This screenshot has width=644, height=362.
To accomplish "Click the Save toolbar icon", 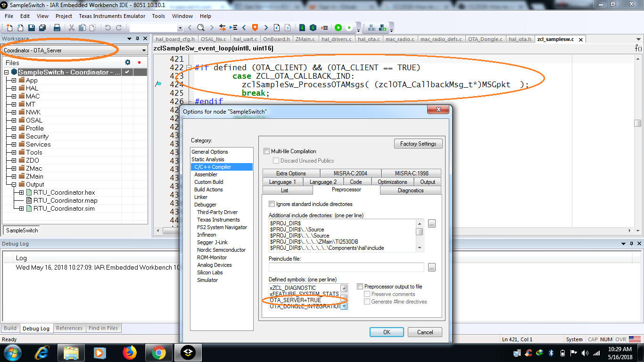I will (31, 28).
